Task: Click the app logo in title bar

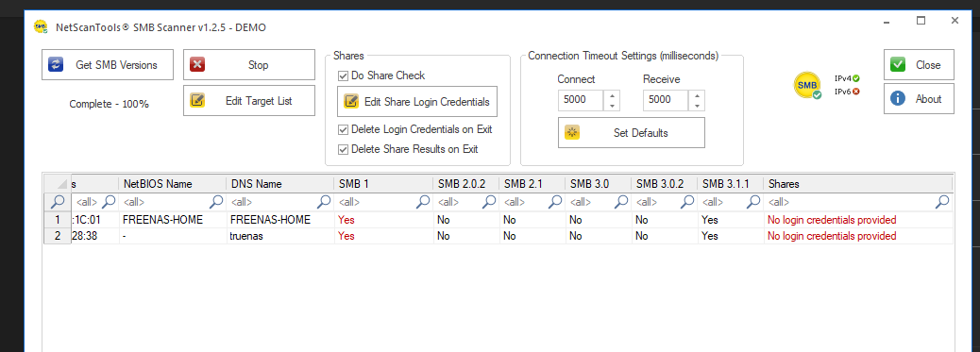Action: (41, 26)
